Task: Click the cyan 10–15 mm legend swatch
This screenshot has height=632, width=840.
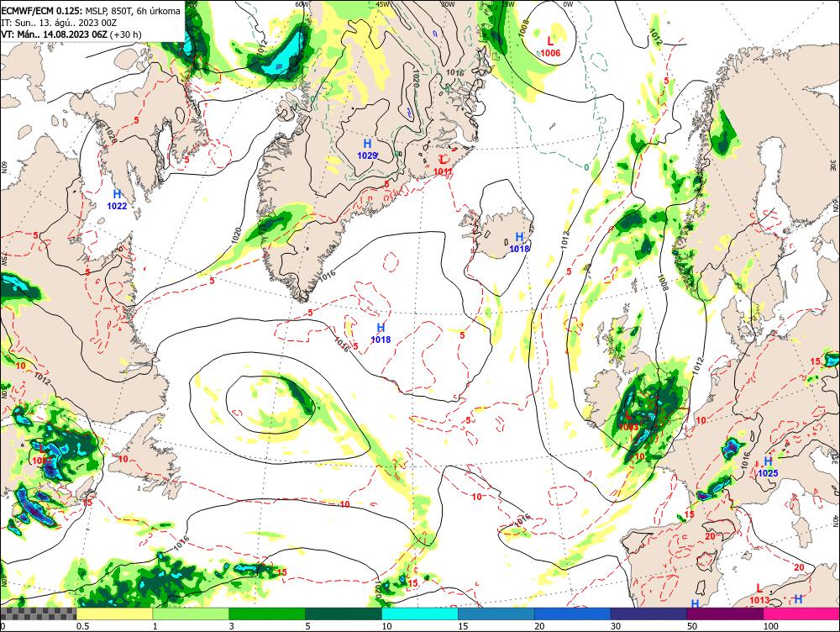Action: [x=419, y=614]
